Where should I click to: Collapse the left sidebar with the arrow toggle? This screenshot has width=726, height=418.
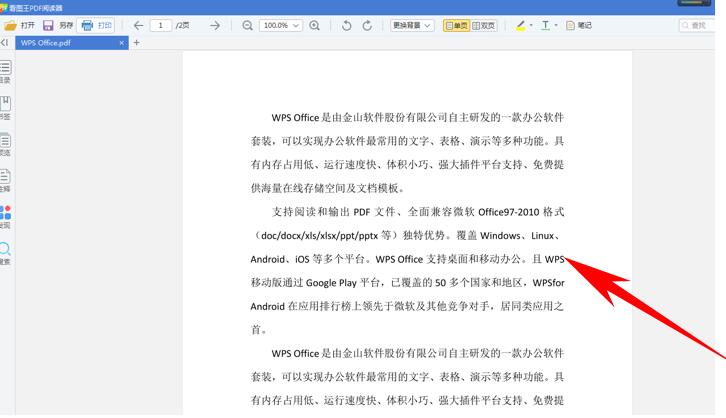(x=5, y=43)
